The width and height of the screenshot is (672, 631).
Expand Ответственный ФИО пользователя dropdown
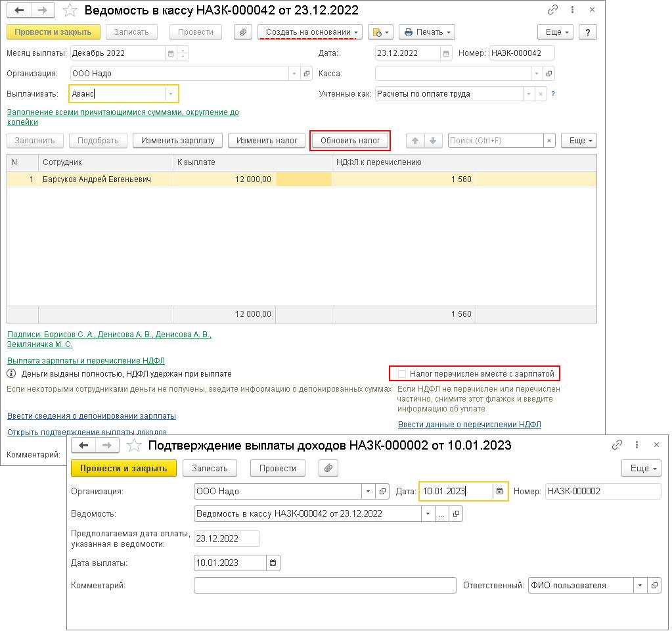640,586
